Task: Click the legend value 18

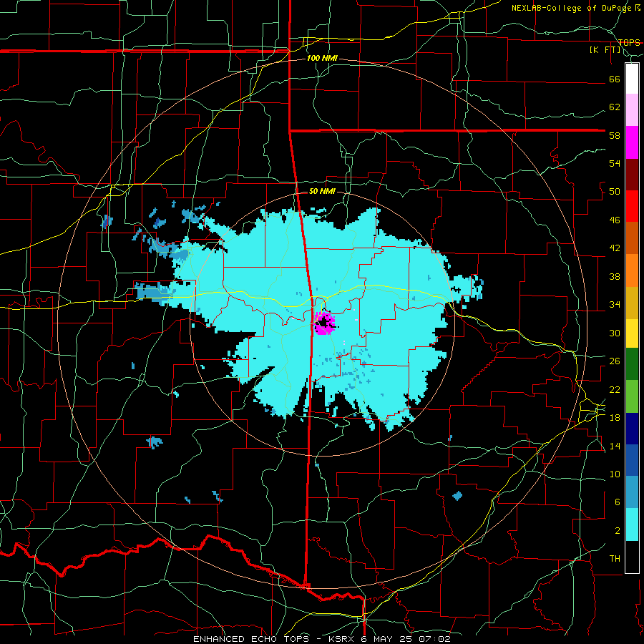Action: pyautogui.click(x=615, y=418)
